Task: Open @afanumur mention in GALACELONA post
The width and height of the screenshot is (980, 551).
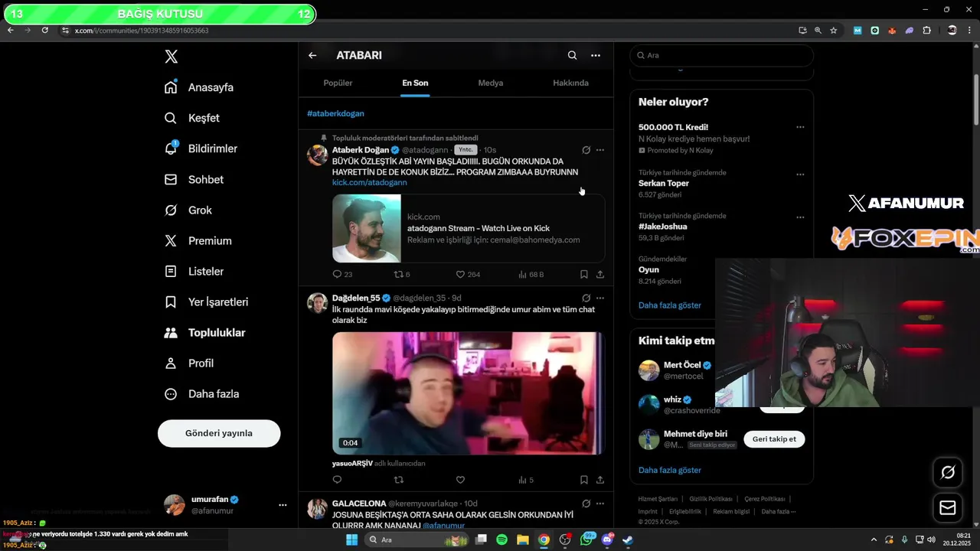Action: (443, 526)
